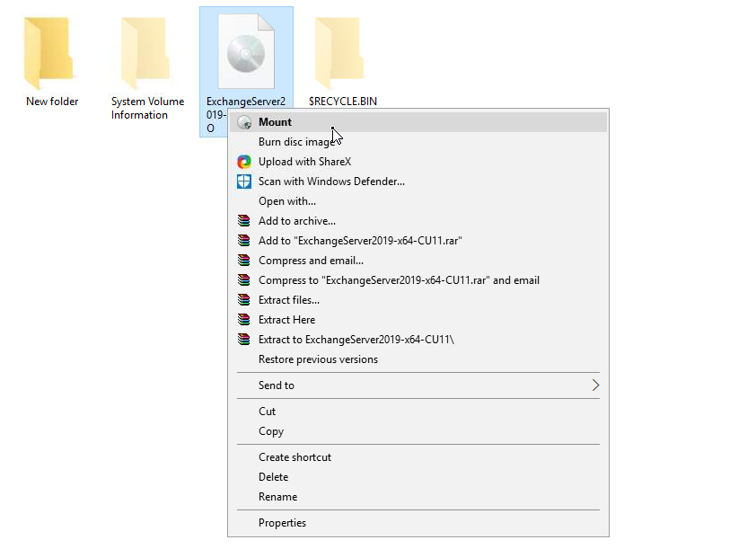Screen dimensions: 756x558
Task: Select Upload with ShareX
Action: [418, 162]
